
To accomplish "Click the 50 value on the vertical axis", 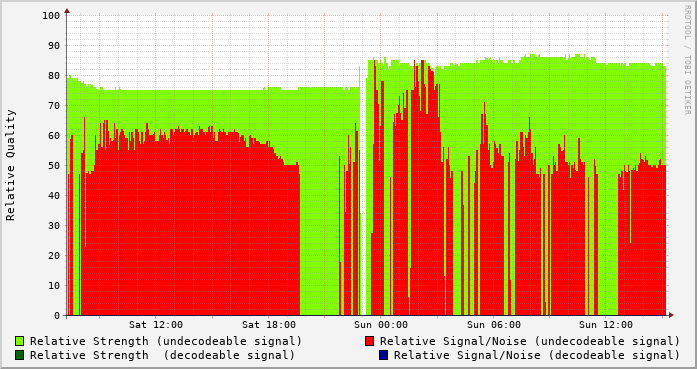I will (54, 165).
